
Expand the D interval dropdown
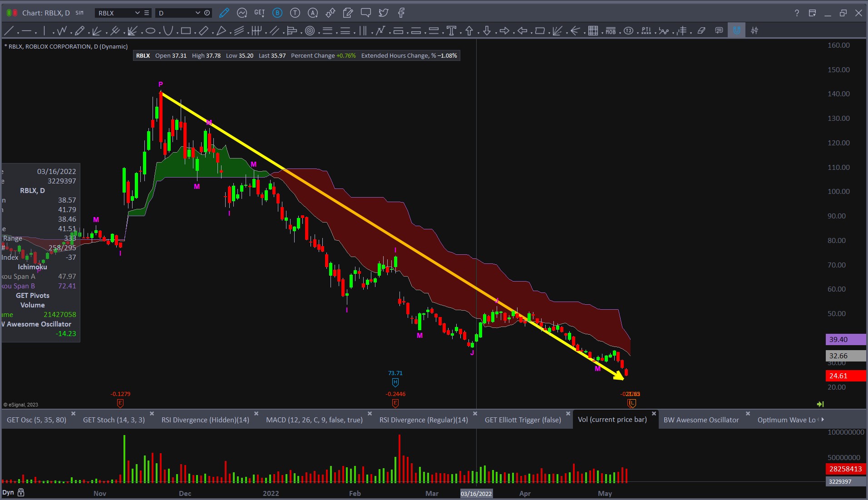coord(197,13)
